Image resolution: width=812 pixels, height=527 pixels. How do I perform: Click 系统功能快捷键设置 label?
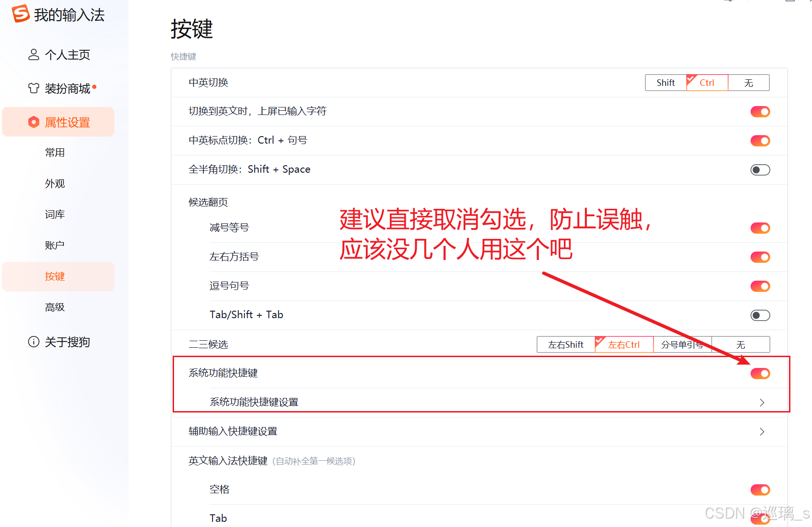254,402
